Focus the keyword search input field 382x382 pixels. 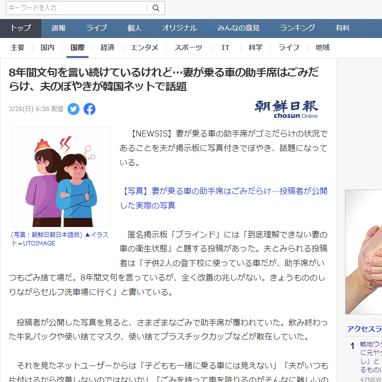coord(77,8)
